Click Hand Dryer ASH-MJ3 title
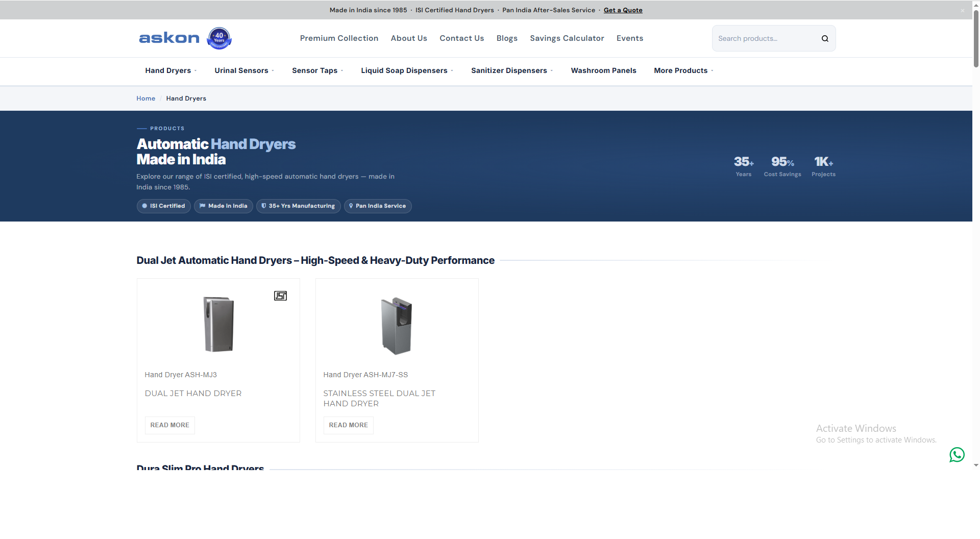This screenshot has width=980, height=539. coord(181,375)
